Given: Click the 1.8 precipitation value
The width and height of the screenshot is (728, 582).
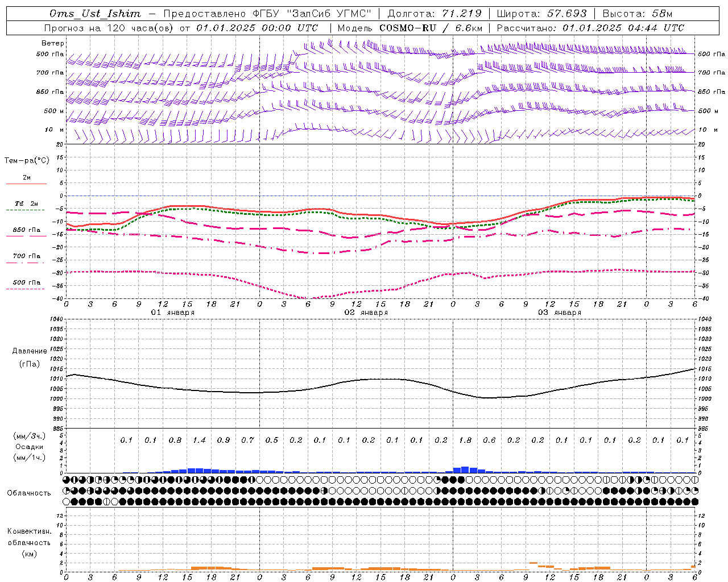Looking at the screenshot, I should pos(465,440).
